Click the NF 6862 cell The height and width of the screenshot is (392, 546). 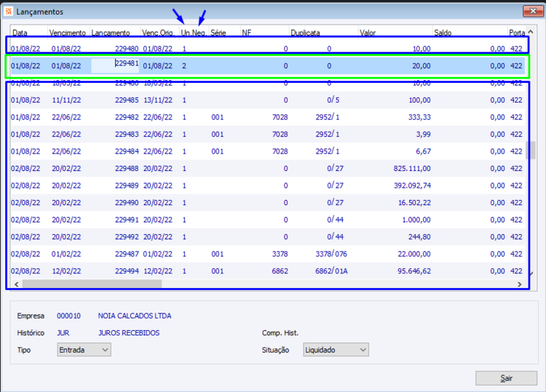pos(280,271)
